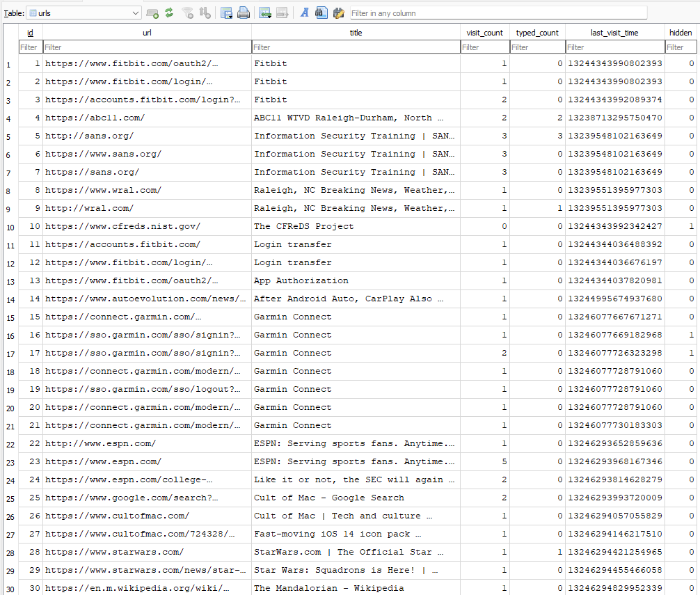Save the table as currently displayed
Image resolution: width=700 pixels, height=595 pixels.
tap(226, 13)
